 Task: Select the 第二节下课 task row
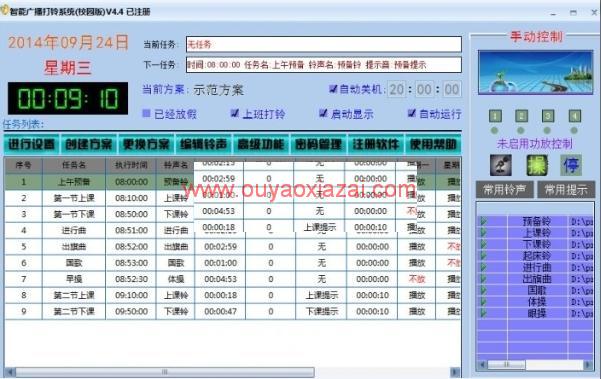tap(233, 311)
